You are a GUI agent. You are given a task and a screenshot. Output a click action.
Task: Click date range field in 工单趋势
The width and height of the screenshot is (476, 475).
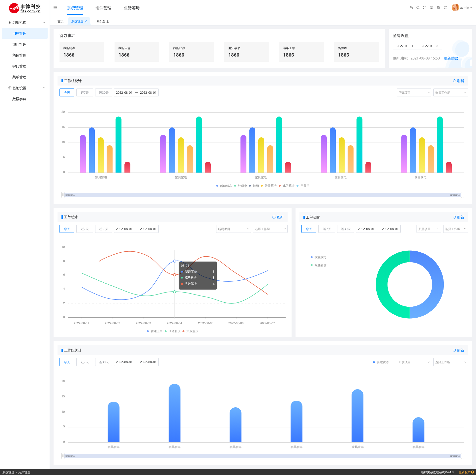click(x=136, y=229)
